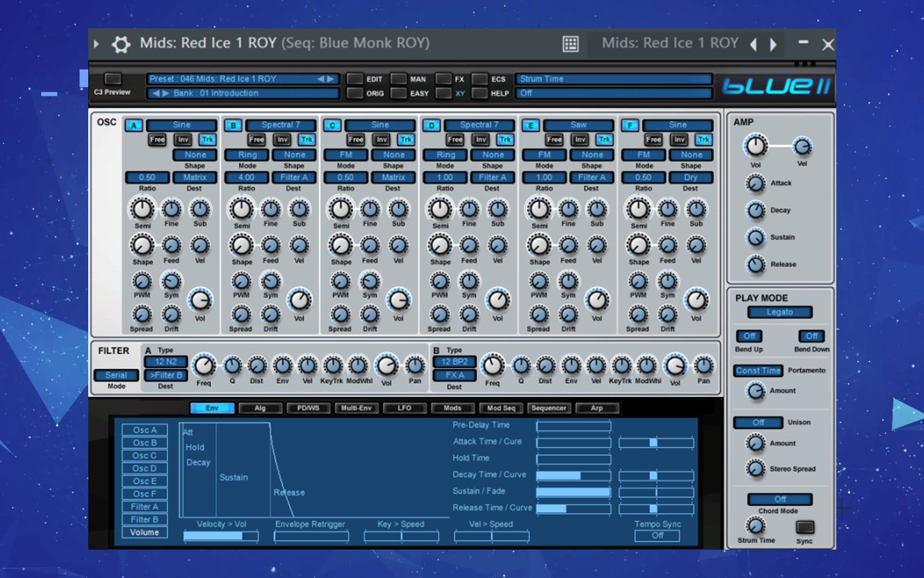Viewport: 924px width, 578px height.
Task: Open the Bank 01 Introduction selector
Action: [243, 93]
